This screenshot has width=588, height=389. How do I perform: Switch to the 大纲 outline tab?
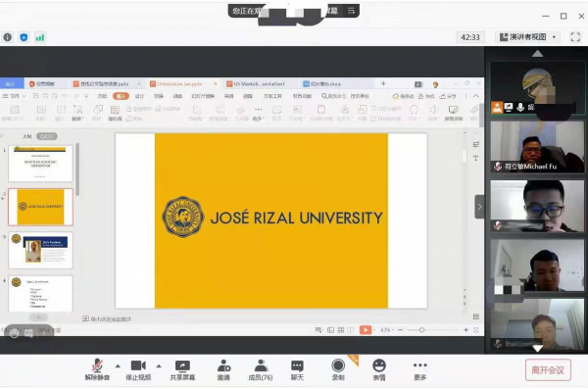coord(26,136)
